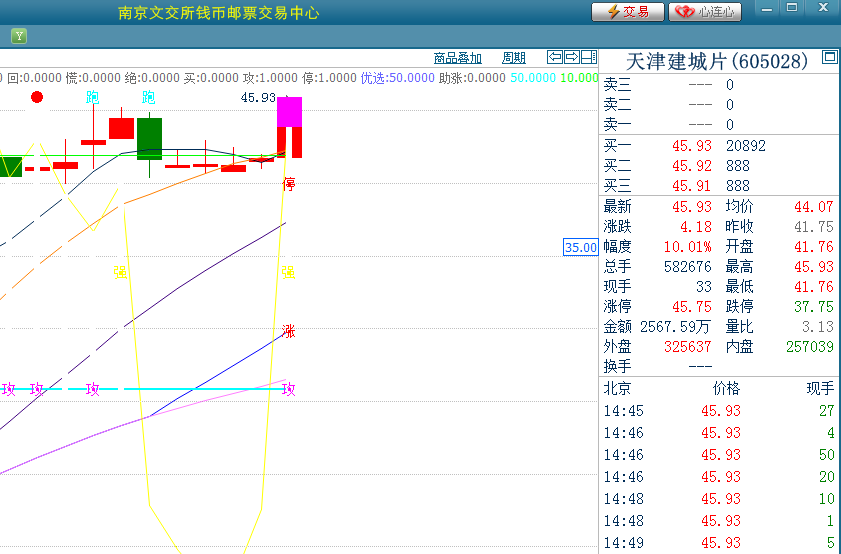Select the 14:49 trade row
Viewport: 841px width, 554px height.
(719, 543)
